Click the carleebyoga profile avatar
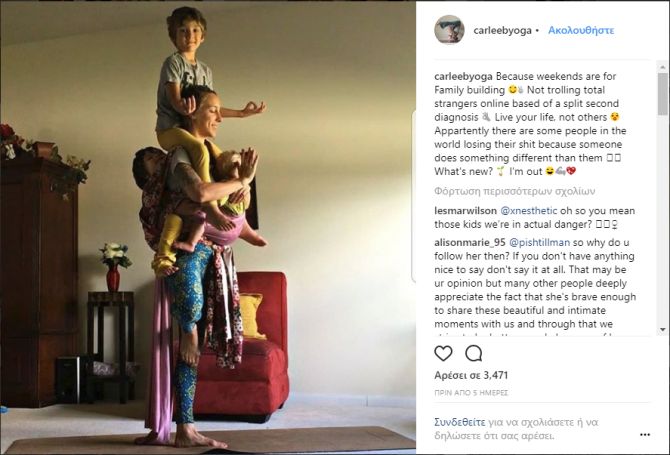This screenshot has width=670, height=455. (x=449, y=30)
